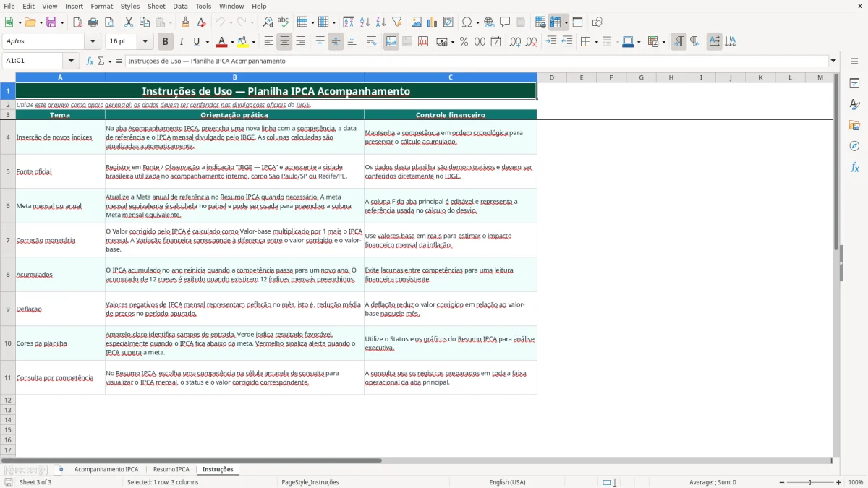Click the 100% zoom level
This screenshot has height=488, width=868.
coord(856,482)
